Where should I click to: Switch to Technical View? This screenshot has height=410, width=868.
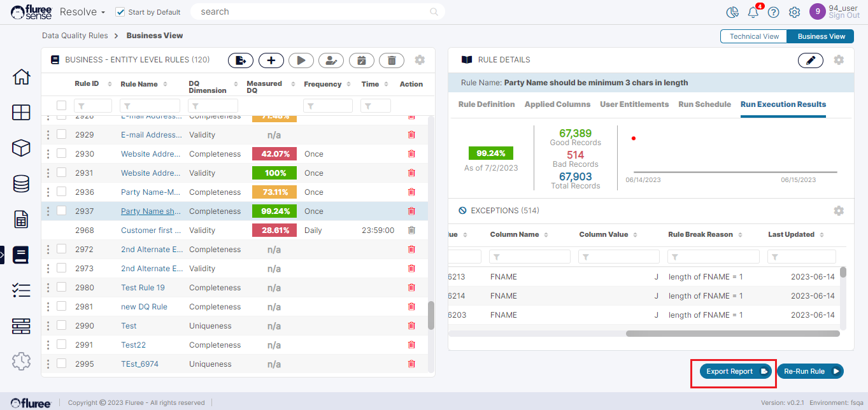(754, 36)
